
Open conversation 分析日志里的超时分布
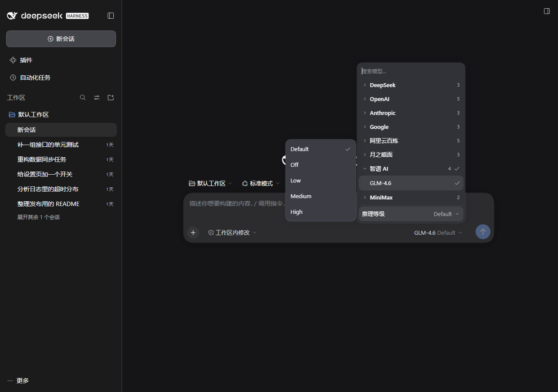tap(61, 189)
